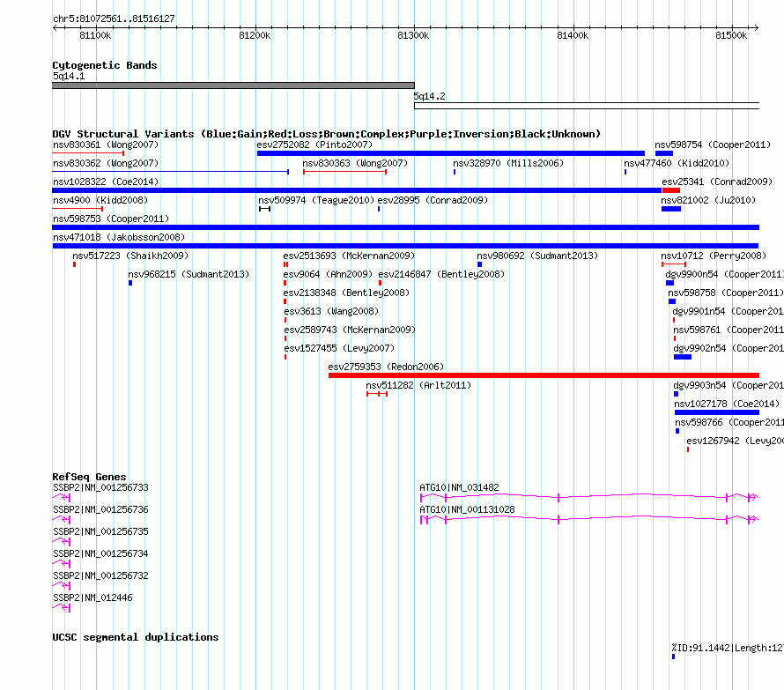Image resolution: width=784 pixels, height=690 pixels.
Task: Select esv2146847 (Bentley2008) label
Action: click(441, 274)
